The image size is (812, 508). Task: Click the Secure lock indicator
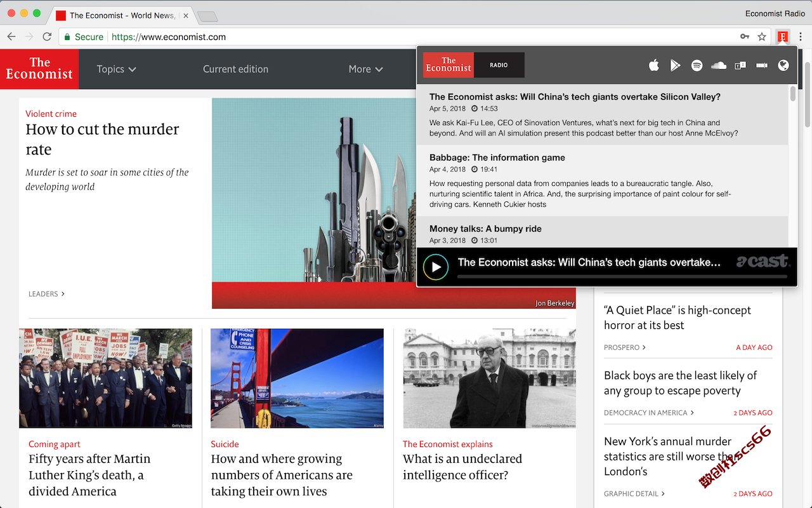(x=83, y=37)
